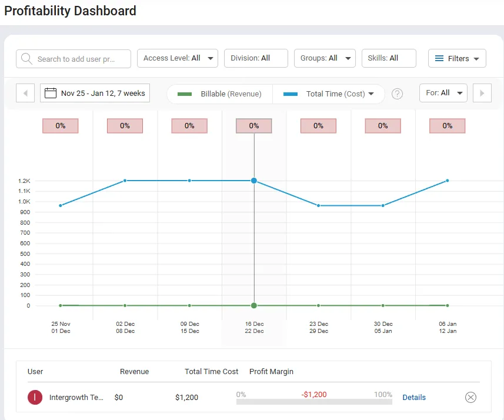Open the Filters panel
The width and height of the screenshot is (504, 420).
click(x=456, y=58)
